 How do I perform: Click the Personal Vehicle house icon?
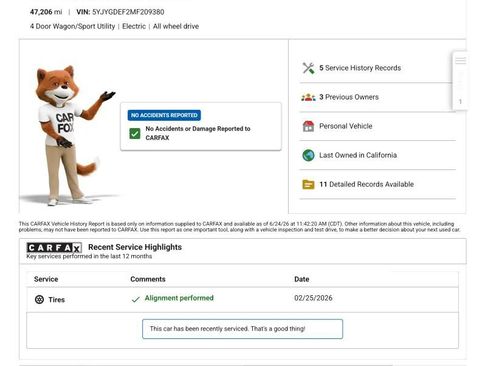tap(308, 126)
